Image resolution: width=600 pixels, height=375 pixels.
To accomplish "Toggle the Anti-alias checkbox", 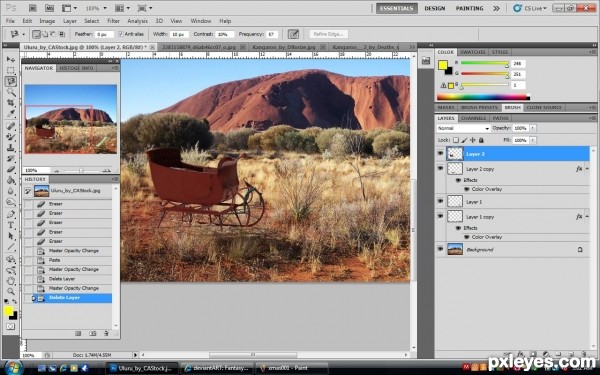I will point(121,34).
